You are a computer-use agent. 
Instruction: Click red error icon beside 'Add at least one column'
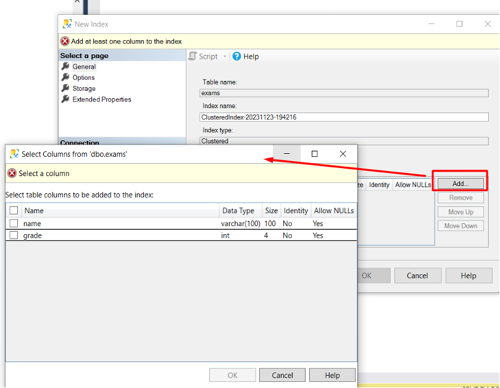(65, 41)
